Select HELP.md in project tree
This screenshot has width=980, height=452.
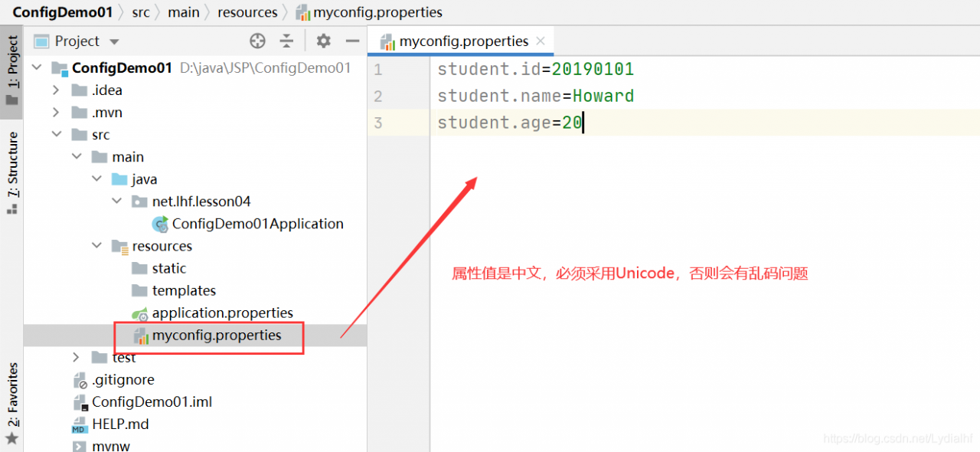tap(120, 424)
